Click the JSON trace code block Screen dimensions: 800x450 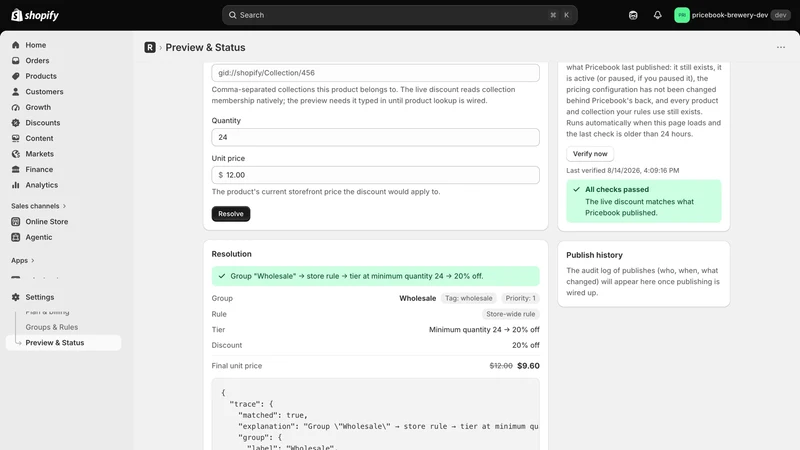tap(376, 414)
